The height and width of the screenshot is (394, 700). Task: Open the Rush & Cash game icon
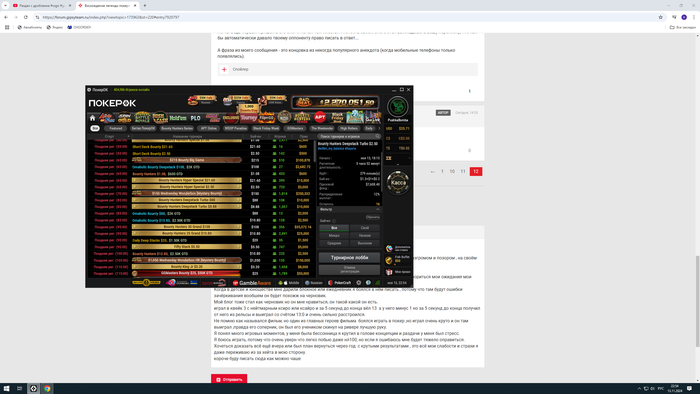(160, 118)
